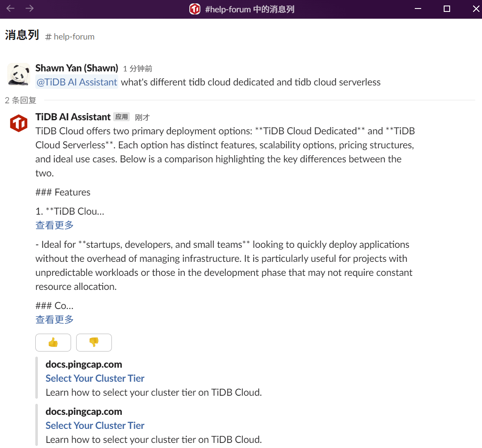This screenshot has height=448, width=482.
Task: Expand second "查看更多" near the reactions
Action: pos(54,320)
